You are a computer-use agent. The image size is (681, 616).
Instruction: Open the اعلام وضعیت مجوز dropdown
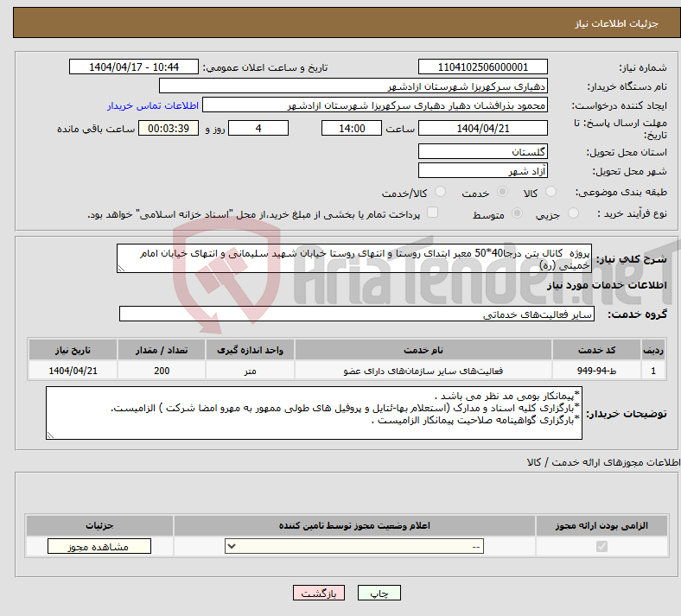pyautogui.click(x=354, y=547)
